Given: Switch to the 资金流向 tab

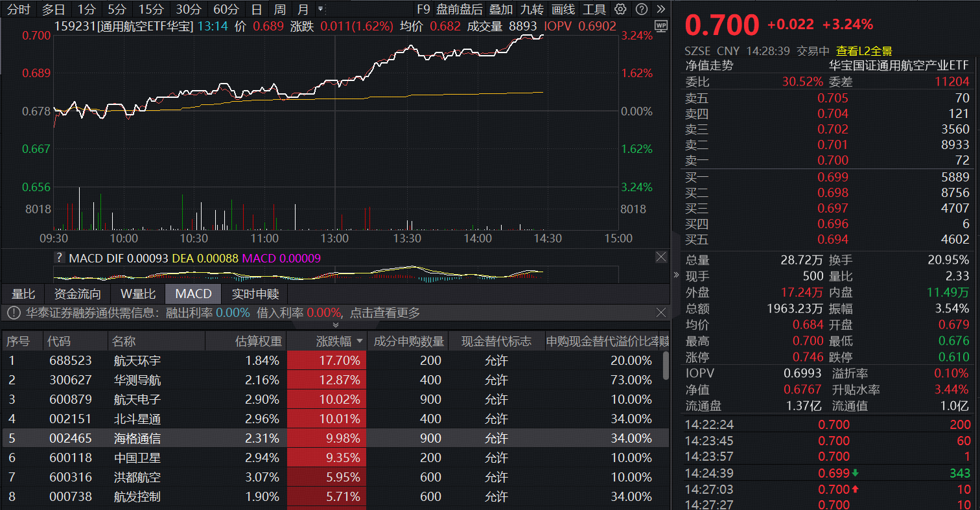Looking at the screenshot, I should 76,294.
